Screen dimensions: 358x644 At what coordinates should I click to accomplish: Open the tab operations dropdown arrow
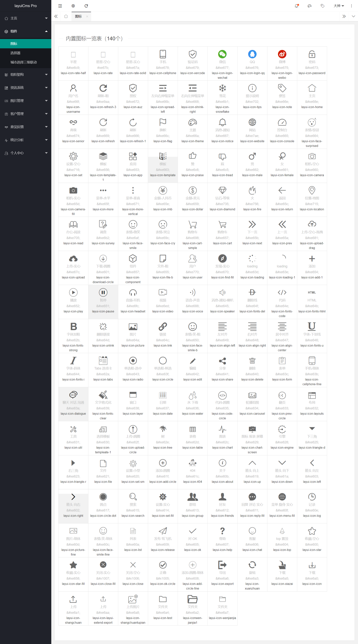coord(353,16)
